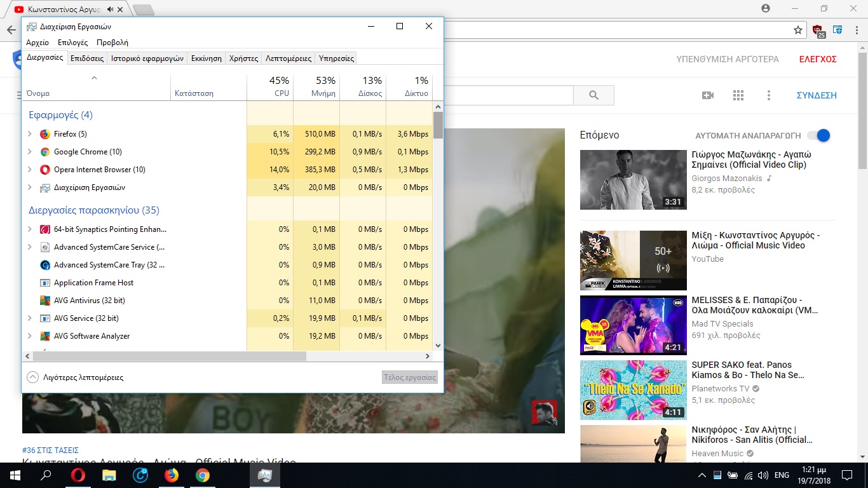This screenshot has width=868, height=488.
Task: Open the Chrome three-dot menu
Action: click(857, 30)
